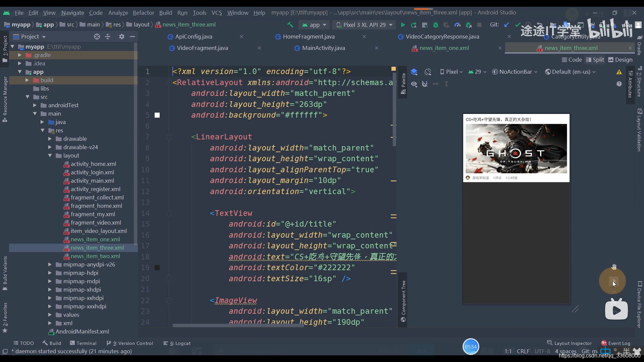Expand the drawable folder in project tree

coord(50,139)
